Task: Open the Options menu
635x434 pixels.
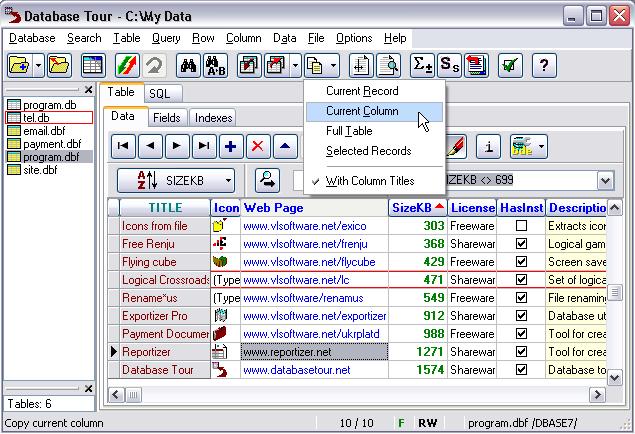Action: [x=354, y=38]
